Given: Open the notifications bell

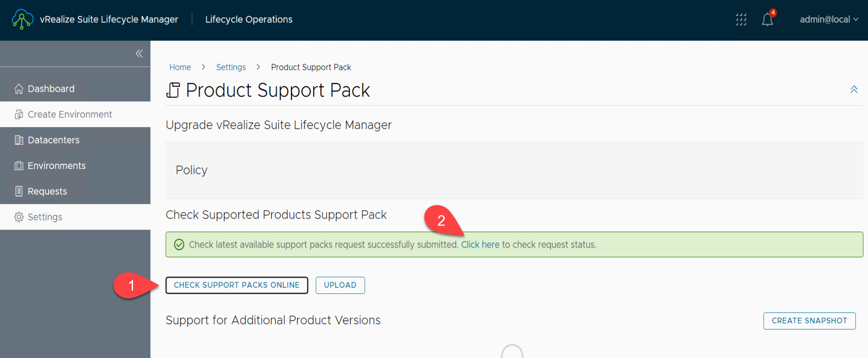Looking at the screenshot, I should pos(767,19).
